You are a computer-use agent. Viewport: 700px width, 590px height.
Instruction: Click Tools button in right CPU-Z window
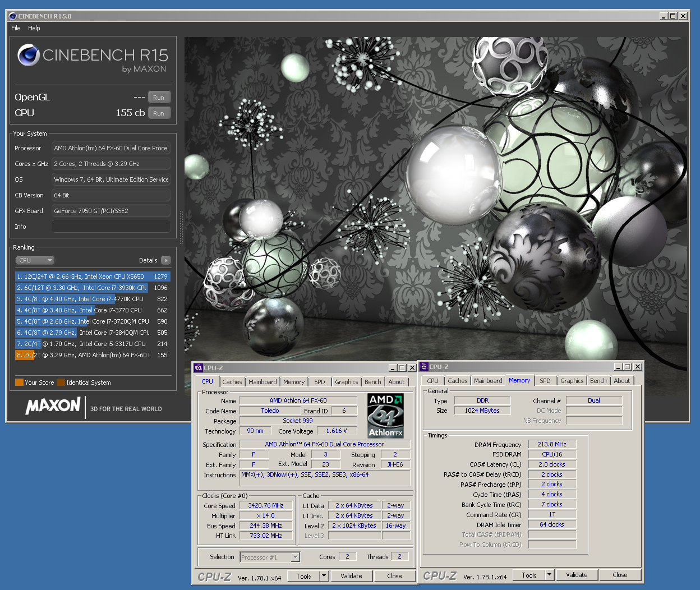pyautogui.click(x=529, y=575)
